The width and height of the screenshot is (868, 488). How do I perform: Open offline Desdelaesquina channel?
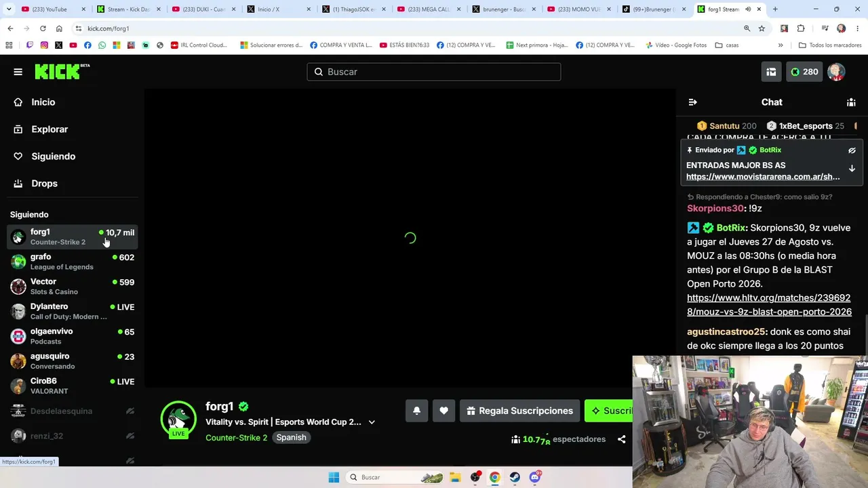pos(72,411)
